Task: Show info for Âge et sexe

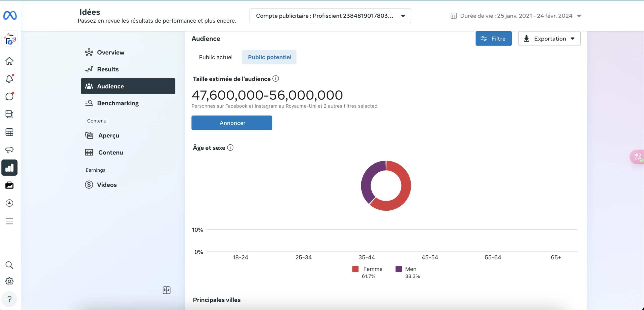Action: pyautogui.click(x=230, y=147)
